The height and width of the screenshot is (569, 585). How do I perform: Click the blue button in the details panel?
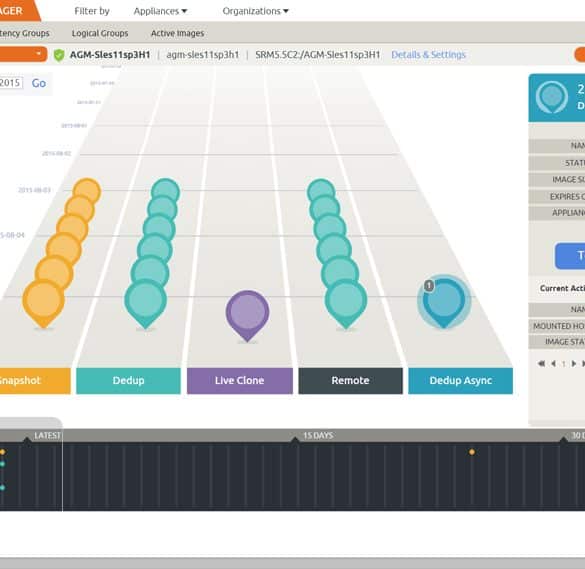tap(570, 256)
